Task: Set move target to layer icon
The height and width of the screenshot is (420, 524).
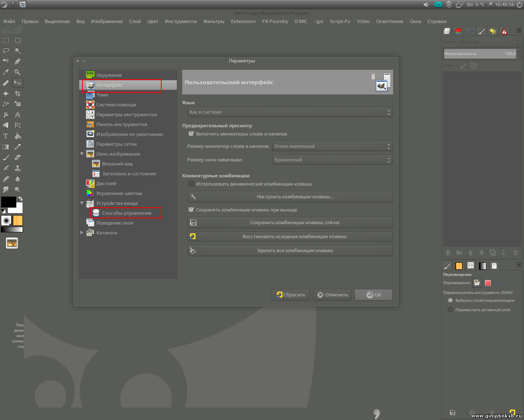Action: (477, 283)
